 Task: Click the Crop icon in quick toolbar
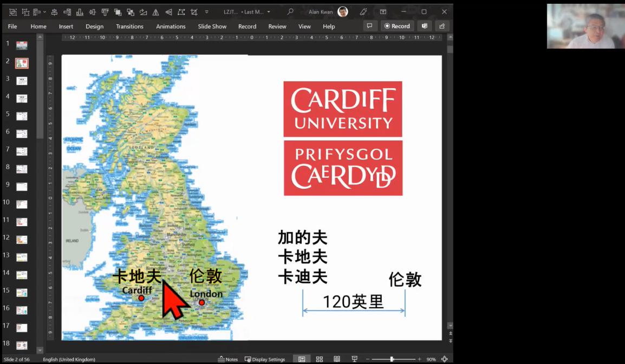coord(195,12)
